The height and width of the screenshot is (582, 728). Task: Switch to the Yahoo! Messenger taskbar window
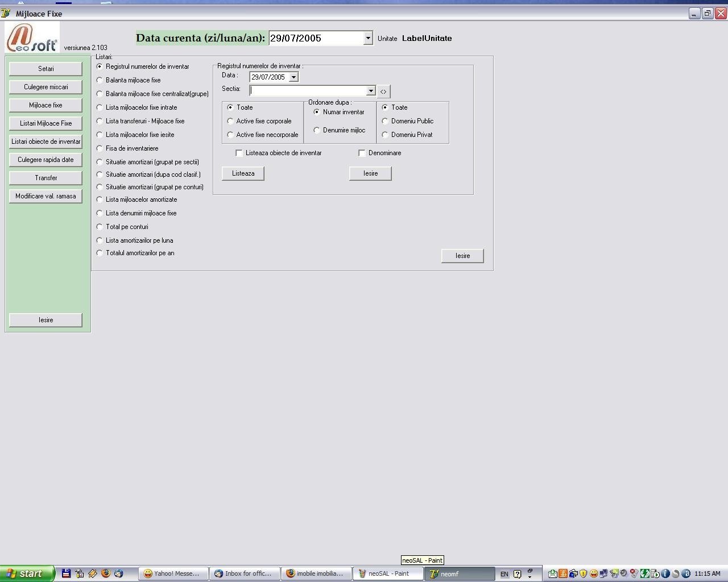click(x=174, y=573)
